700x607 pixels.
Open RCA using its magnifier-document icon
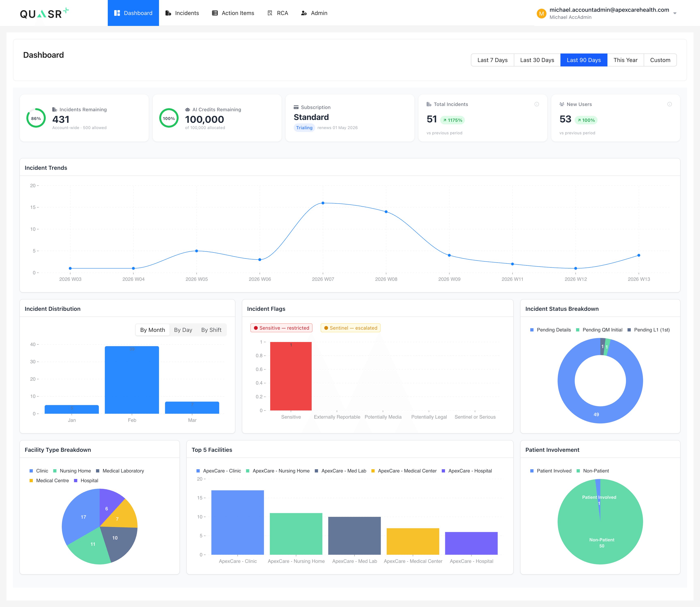pos(270,13)
